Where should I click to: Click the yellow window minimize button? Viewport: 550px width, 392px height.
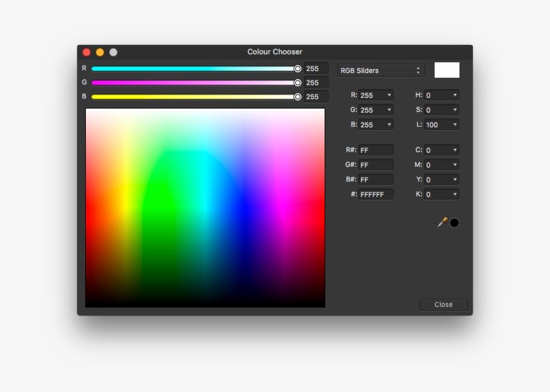coord(100,52)
